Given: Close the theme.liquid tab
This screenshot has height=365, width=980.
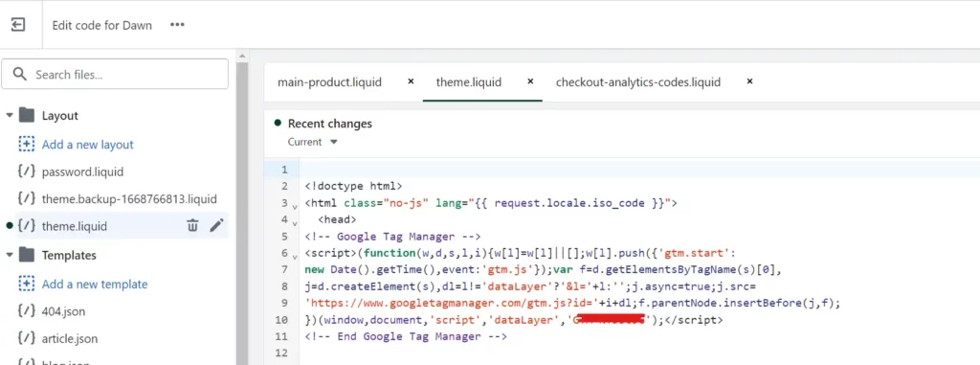Looking at the screenshot, I should [530, 81].
